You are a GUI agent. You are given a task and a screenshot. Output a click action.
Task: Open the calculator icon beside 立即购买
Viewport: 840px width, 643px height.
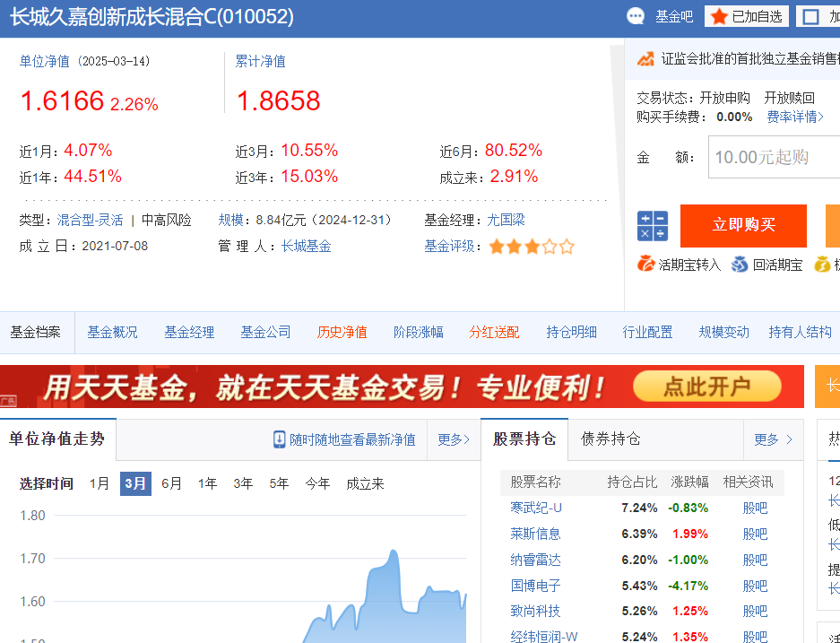tap(652, 226)
